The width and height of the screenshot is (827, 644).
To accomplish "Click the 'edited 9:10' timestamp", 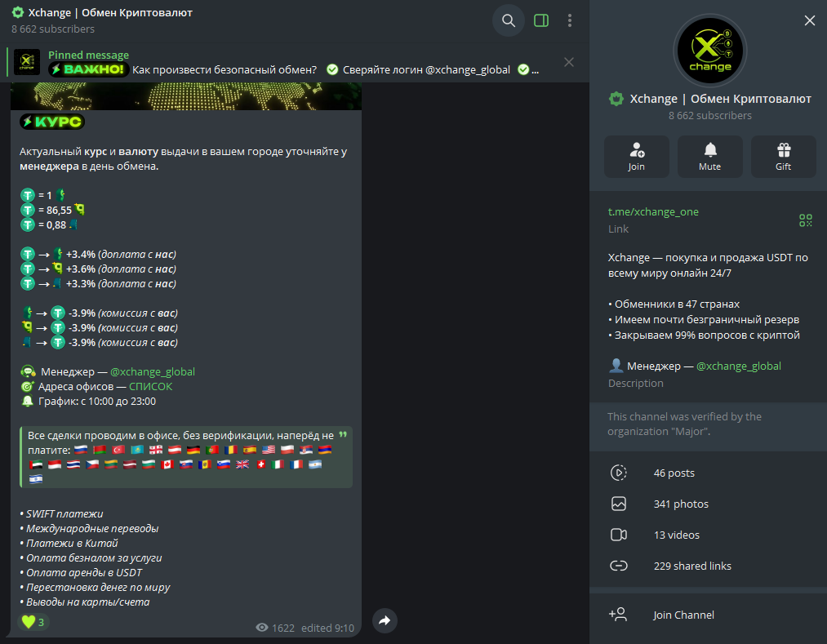I will point(327,628).
